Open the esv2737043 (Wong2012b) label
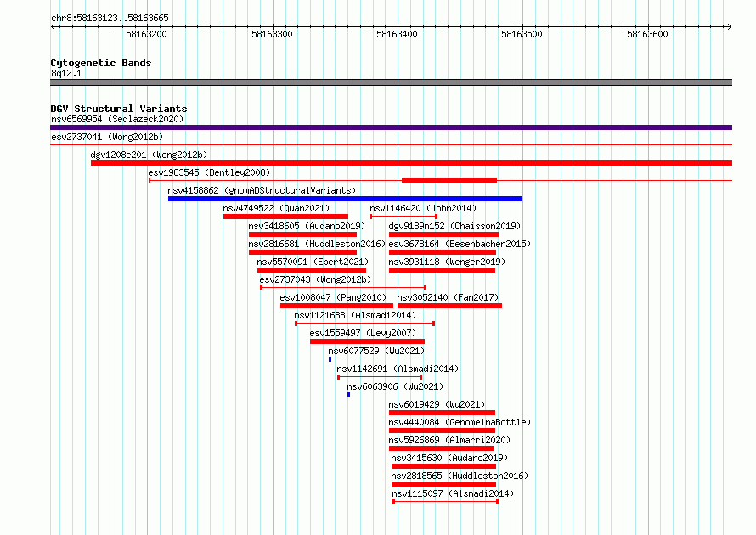 point(315,279)
